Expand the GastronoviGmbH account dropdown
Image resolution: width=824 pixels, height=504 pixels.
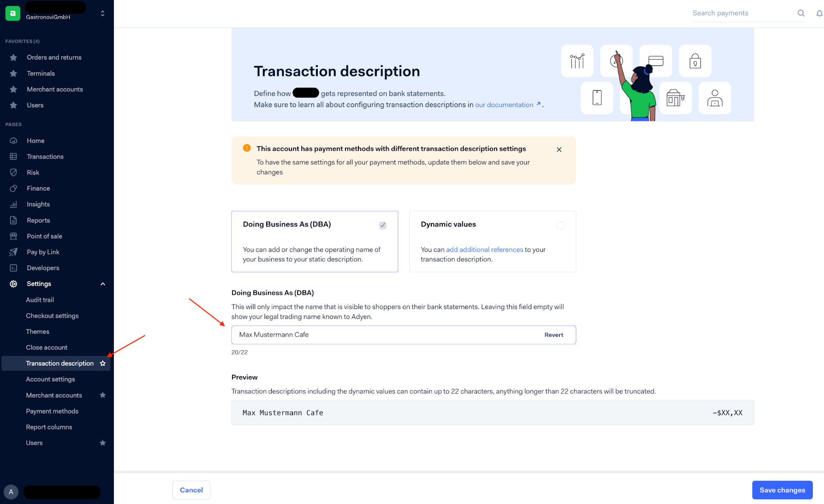(103, 12)
